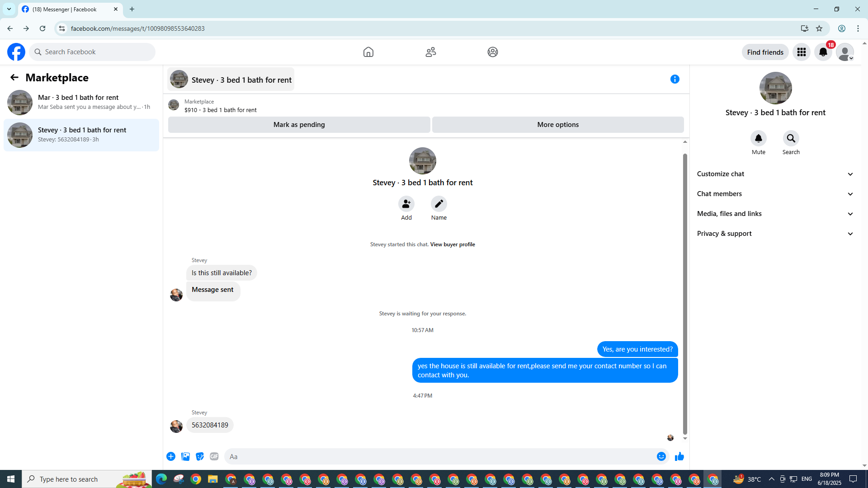Viewport: 868px width, 488px height.
Task: Select the Stevey conversation in the list
Action: coord(81,135)
